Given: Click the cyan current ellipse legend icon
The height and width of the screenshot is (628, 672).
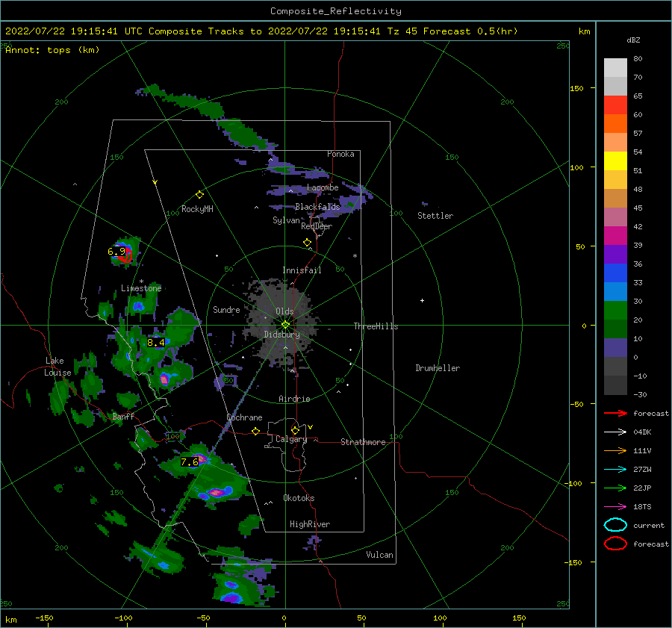Looking at the screenshot, I should [x=615, y=525].
